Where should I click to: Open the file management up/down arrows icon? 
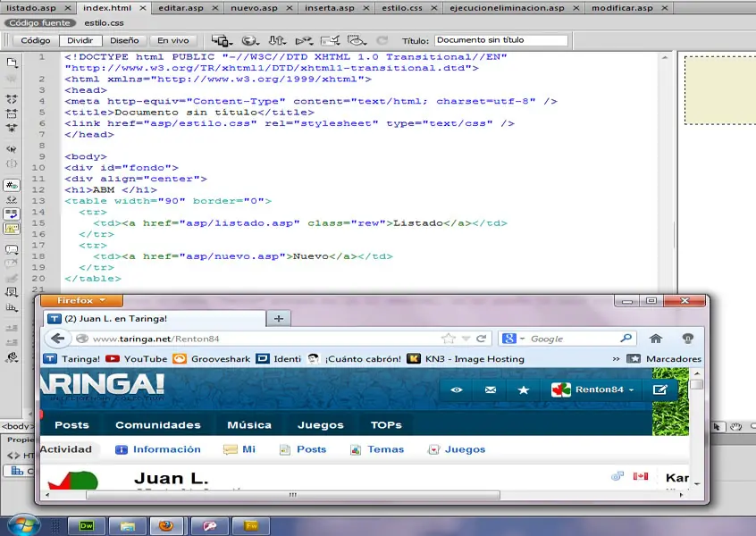click(x=277, y=40)
